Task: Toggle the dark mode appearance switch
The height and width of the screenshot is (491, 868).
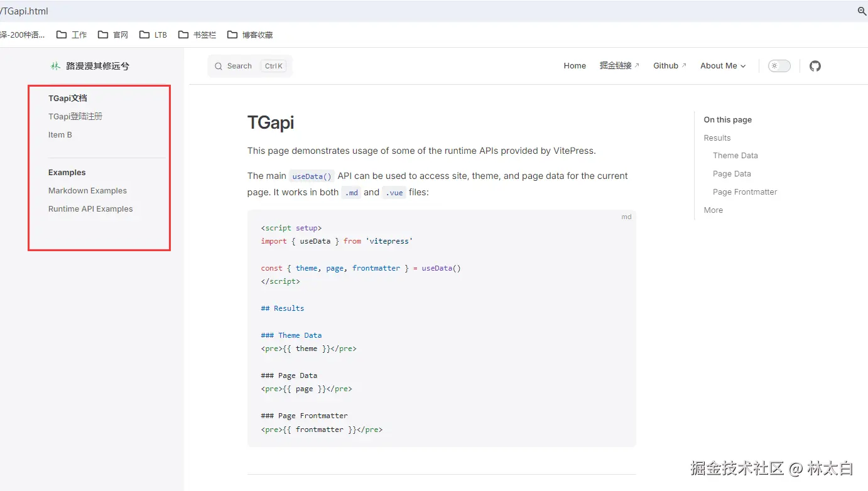Action: 779,66
